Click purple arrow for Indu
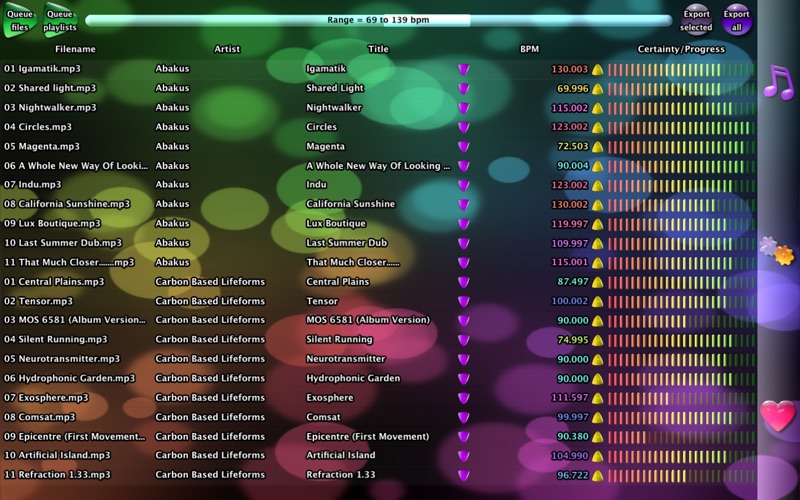Viewport: 800px width, 500px height. (463, 185)
